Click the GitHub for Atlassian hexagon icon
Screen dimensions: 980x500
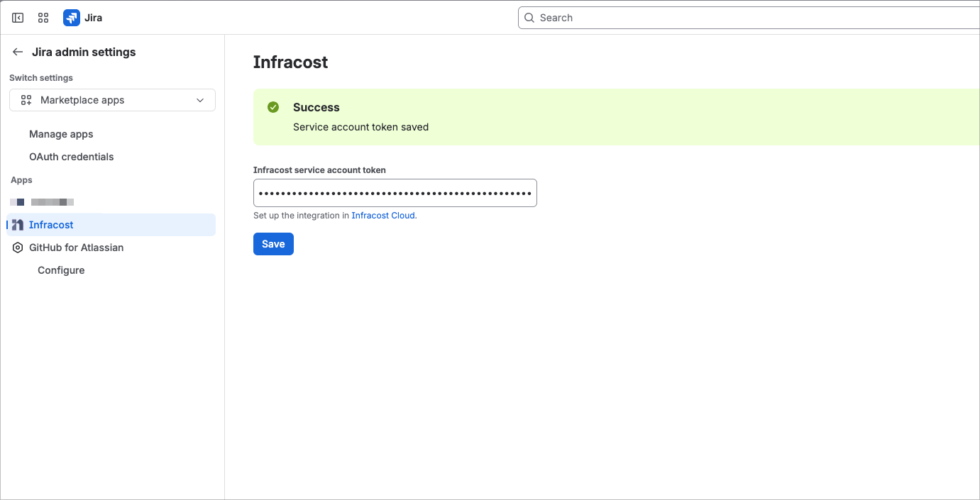18,248
